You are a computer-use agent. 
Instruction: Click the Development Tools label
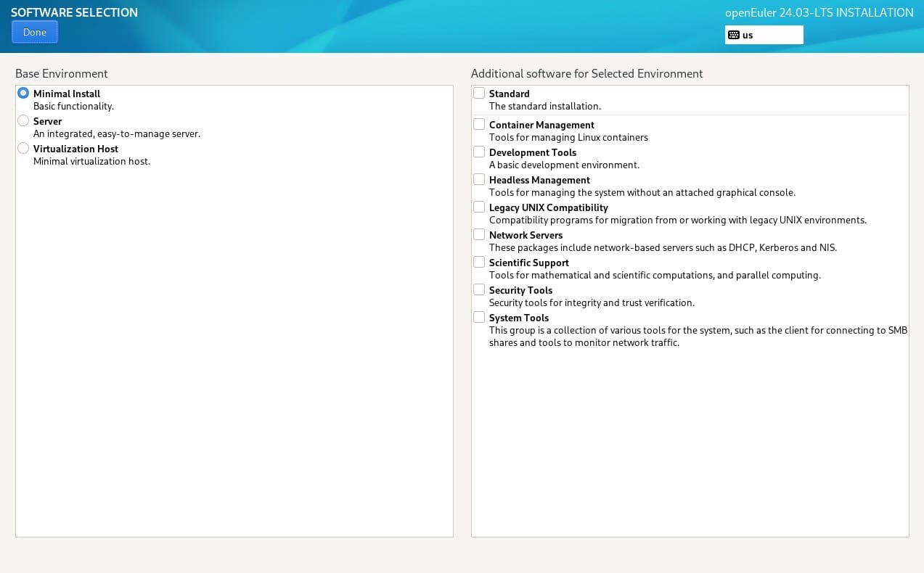(x=532, y=152)
